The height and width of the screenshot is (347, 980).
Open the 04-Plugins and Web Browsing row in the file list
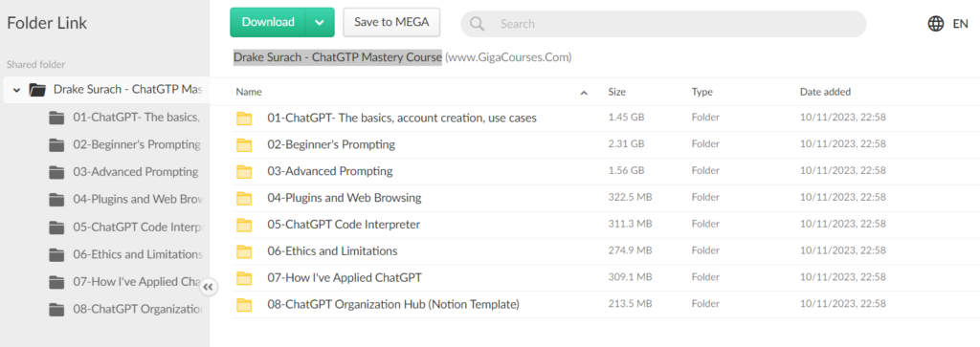[x=606, y=198]
